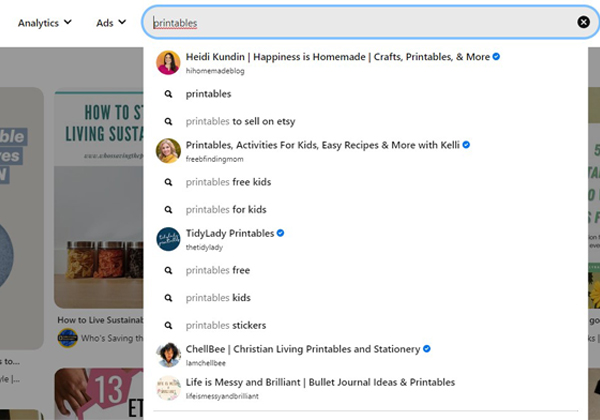600x420 pixels.
Task: Click verified badge next to Kelli's account
Action: coord(466,145)
